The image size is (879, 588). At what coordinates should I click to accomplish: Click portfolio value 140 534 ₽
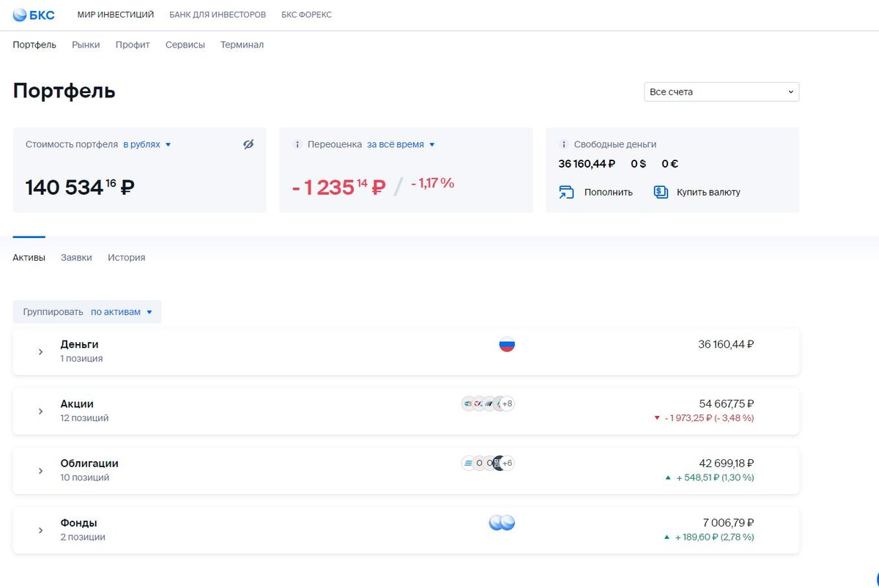tap(80, 187)
